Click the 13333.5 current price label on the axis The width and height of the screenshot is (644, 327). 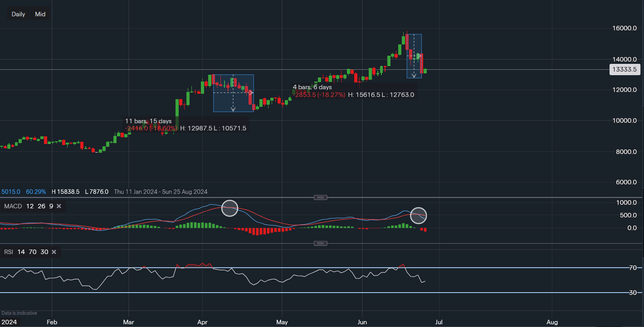pyautogui.click(x=624, y=69)
